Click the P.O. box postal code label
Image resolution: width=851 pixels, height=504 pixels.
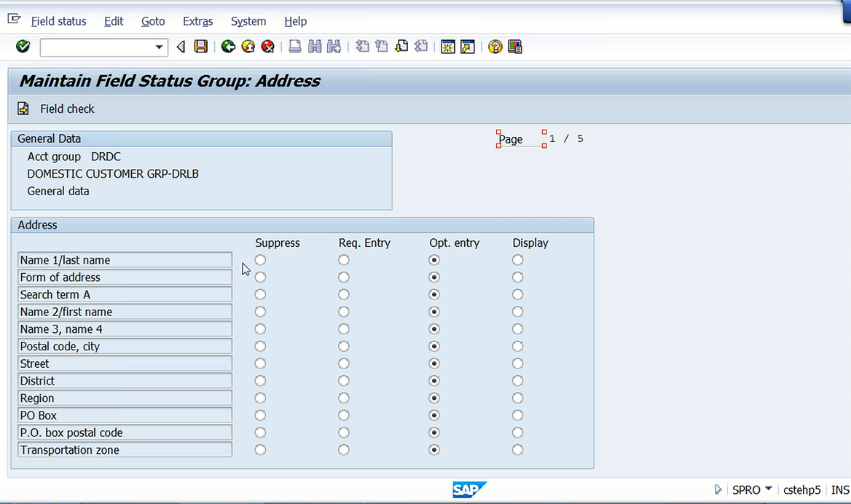click(125, 433)
